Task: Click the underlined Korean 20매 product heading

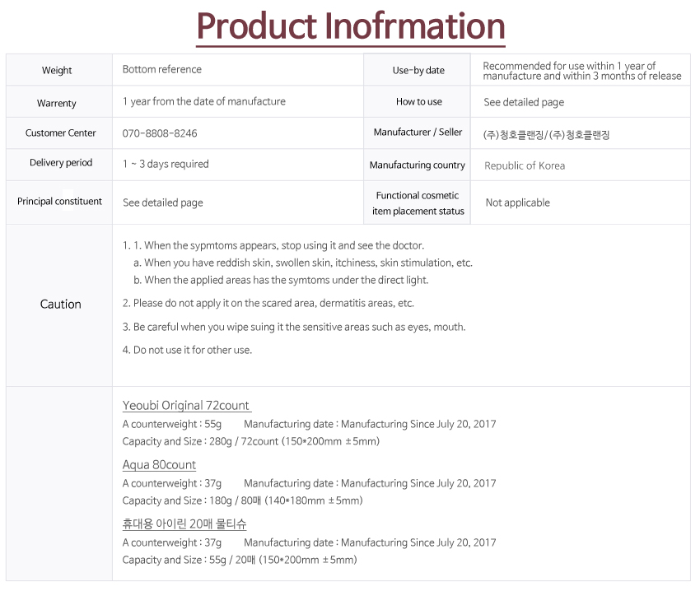Action: pyautogui.click(x=184, y=524)
